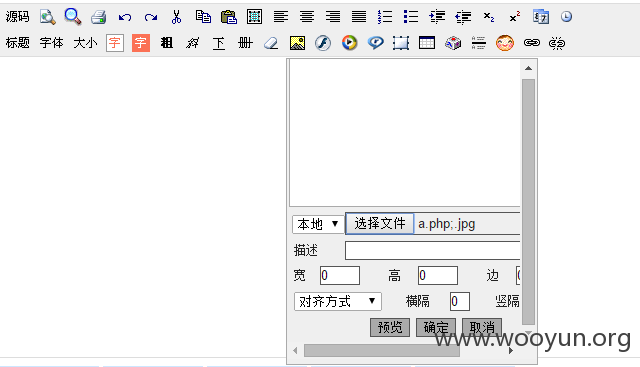The width and height of the screenshot is (640, 367).
Task: Insert current date via calendar icon
Action: pyautogui.click(x=541, y=17)
